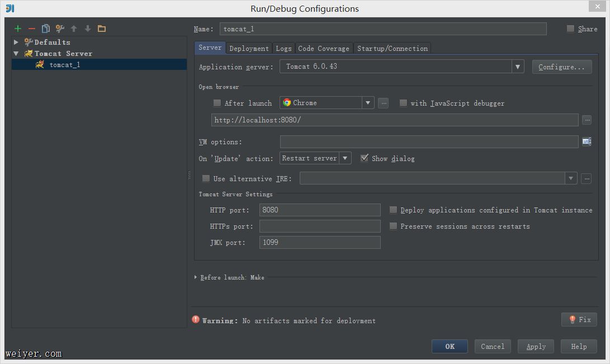
Task: Enable Use alternative JRE checkbox
Action: (206, 178)
